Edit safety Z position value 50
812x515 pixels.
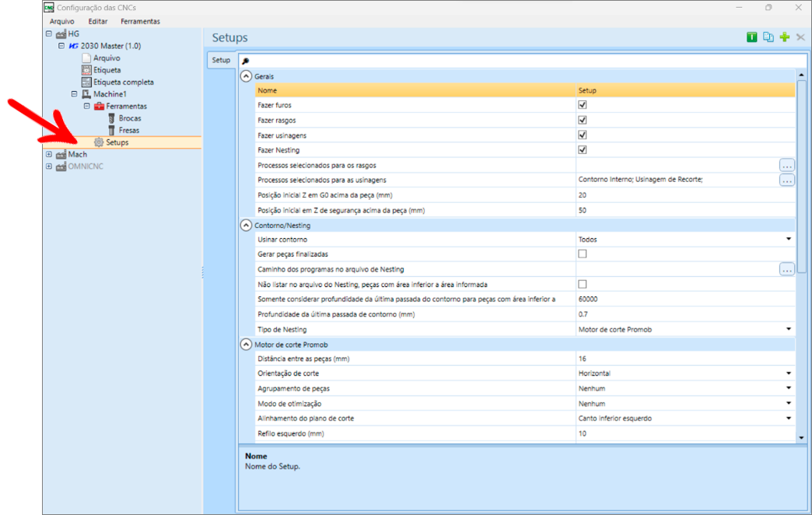[x=685, y=210]
